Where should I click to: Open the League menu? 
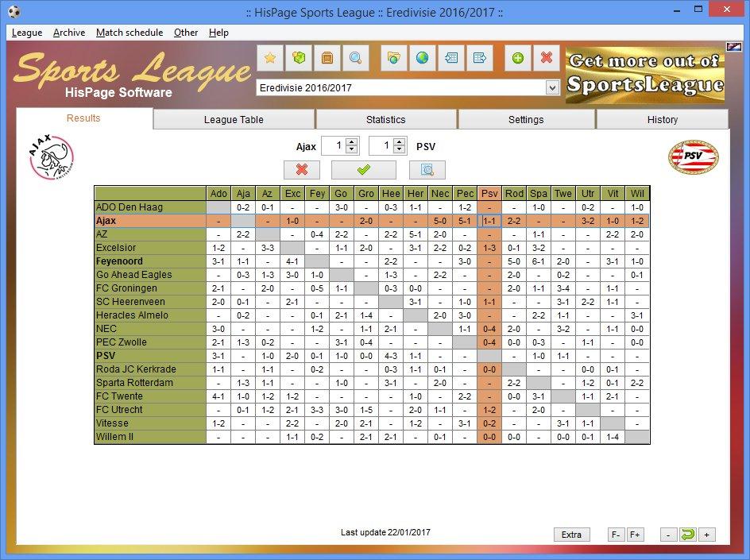click(27, 33)
